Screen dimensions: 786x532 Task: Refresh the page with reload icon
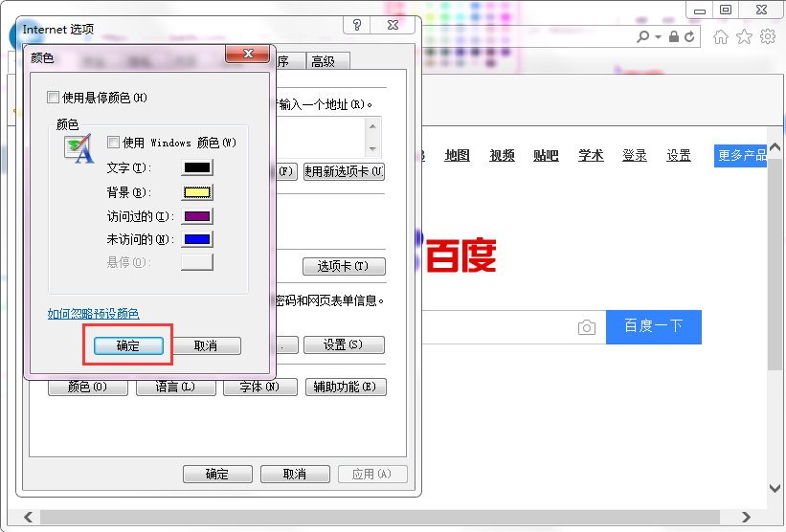[689, 36]
